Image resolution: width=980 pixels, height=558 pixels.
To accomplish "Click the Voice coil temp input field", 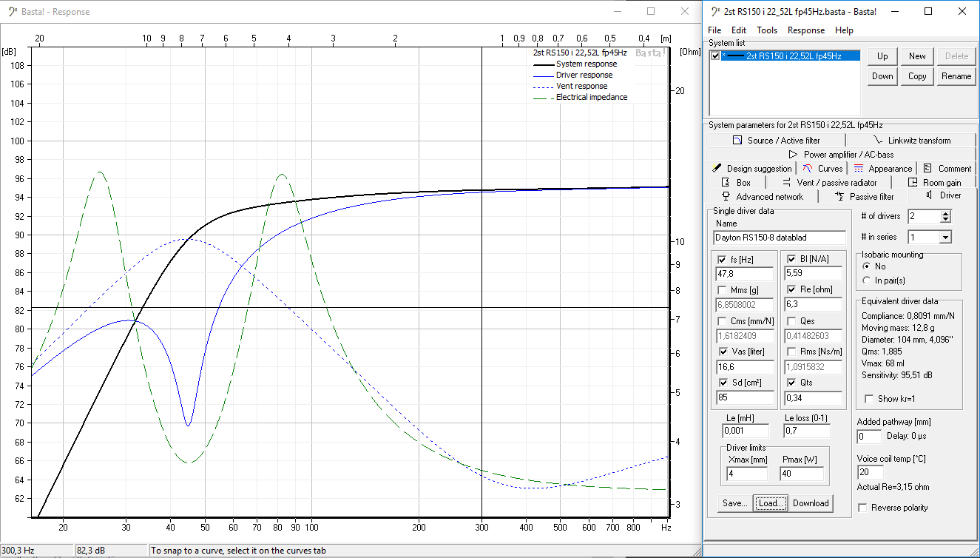I will [870, 472].
